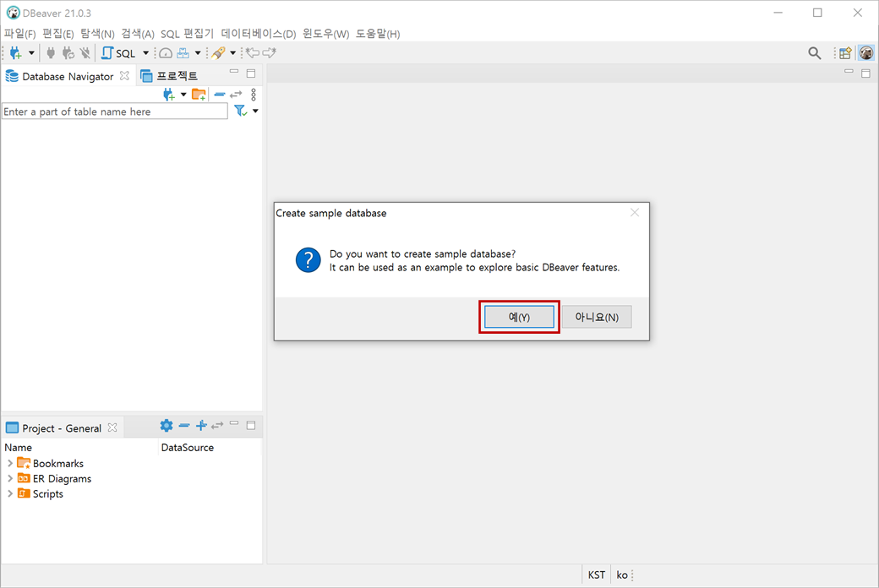This screenshot has height=588, width=879.
Task: Expand the Scripts tree node
Action: pyautogui.click(x=9, y=494)
